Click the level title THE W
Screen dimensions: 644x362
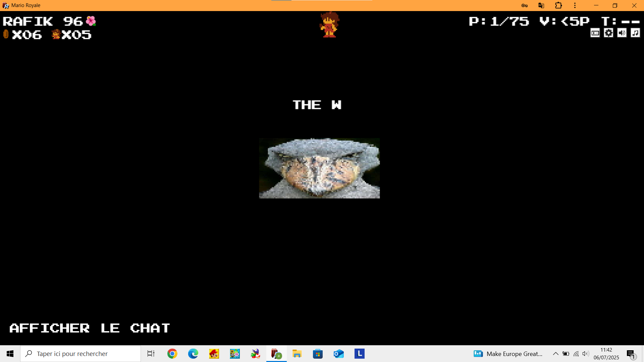pos(317,105)
